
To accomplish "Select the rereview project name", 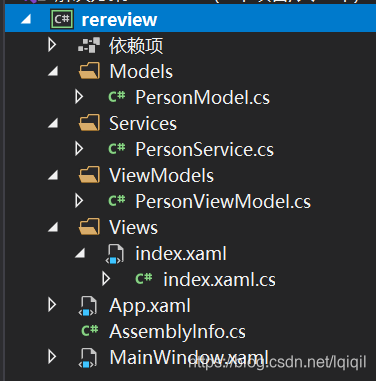I will (119, 20).
